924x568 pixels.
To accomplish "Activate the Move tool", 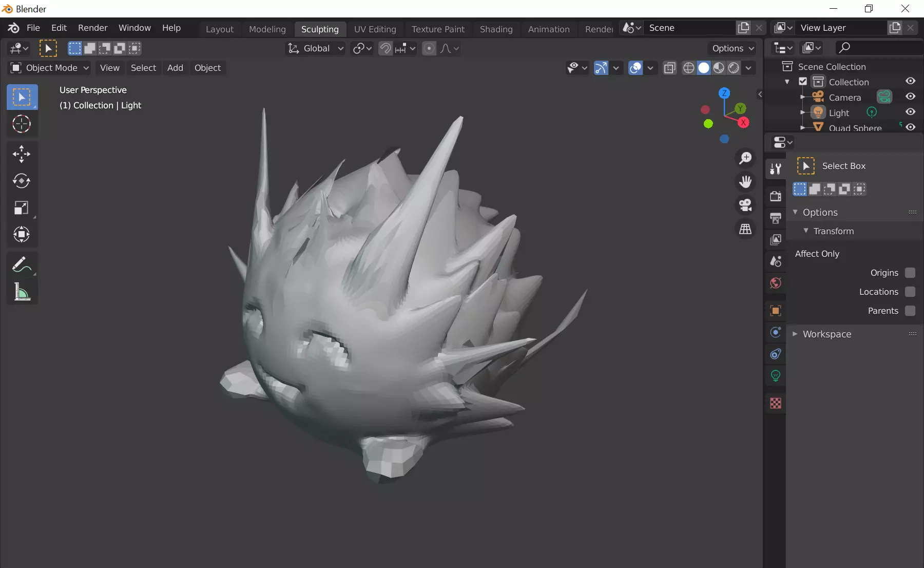I will pos(22,154).
